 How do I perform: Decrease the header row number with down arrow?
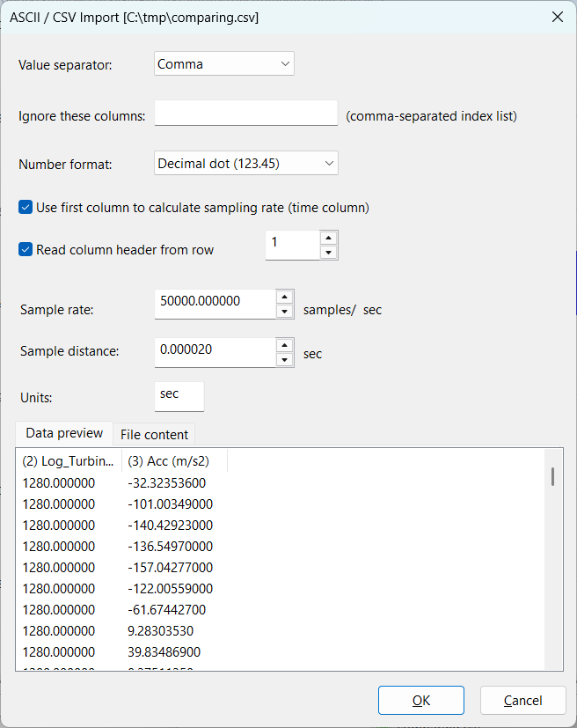(328, 253)
